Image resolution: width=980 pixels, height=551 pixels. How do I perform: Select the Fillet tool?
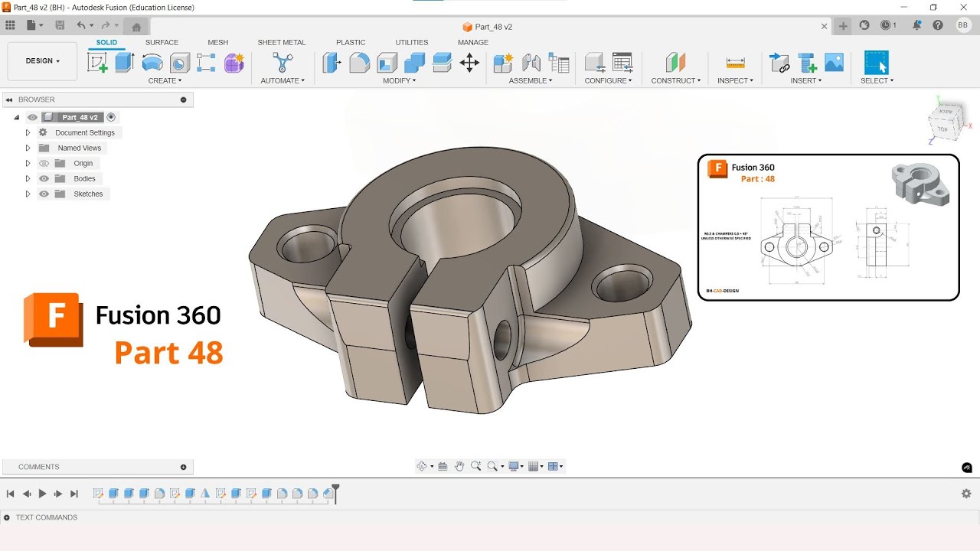pos(359,63)
